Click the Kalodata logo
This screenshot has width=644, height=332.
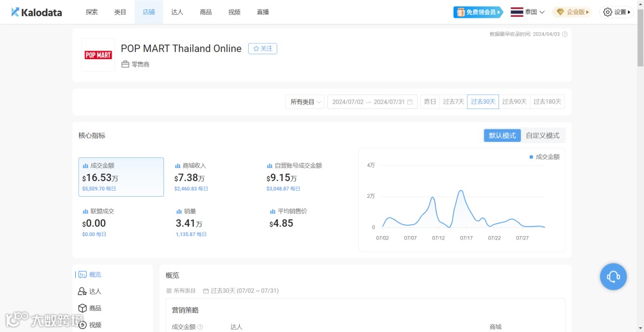36,13
